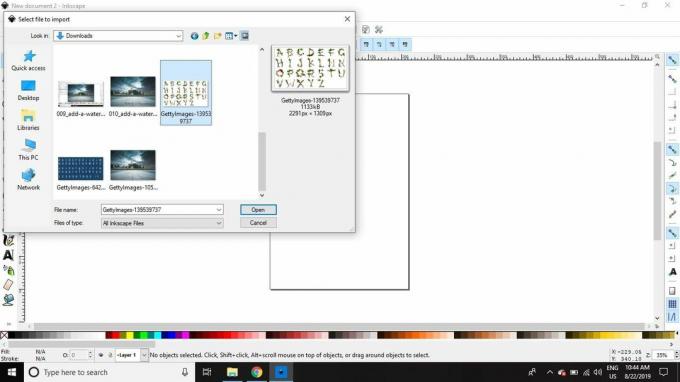The height and width of the screenshot is (382, 680).
Task: Select the Text tool in toolbox
Action: (8, 255)
